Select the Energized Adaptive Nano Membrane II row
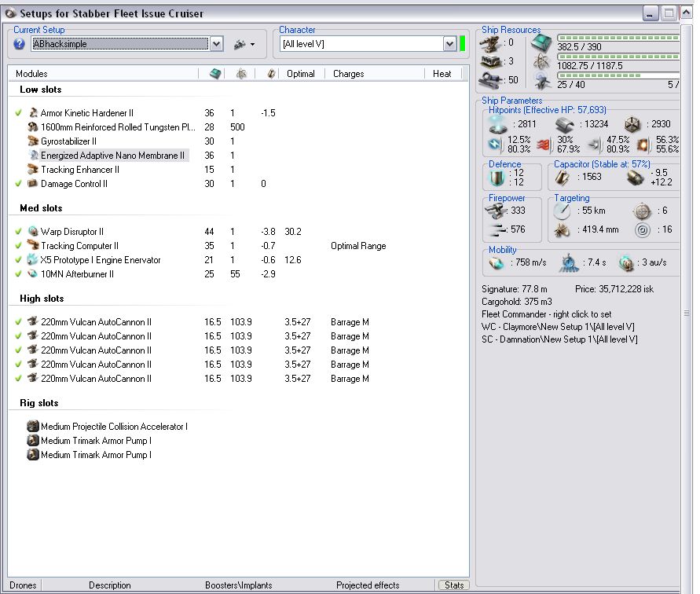The height and width of the screenshot is (594, 700). tap(112, 156)
